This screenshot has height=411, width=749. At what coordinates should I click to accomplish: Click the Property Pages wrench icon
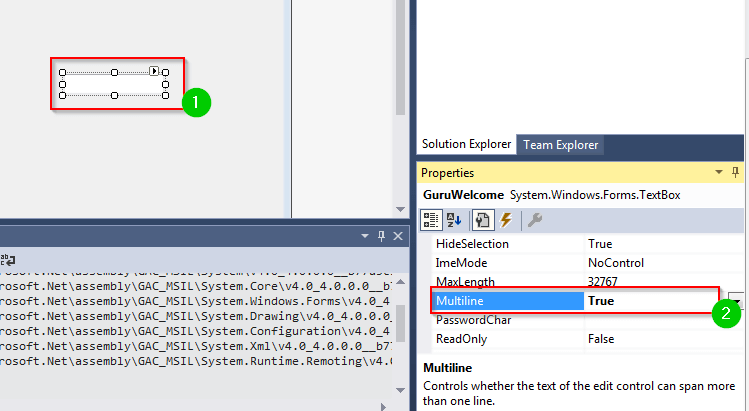[x=535, y=220]
